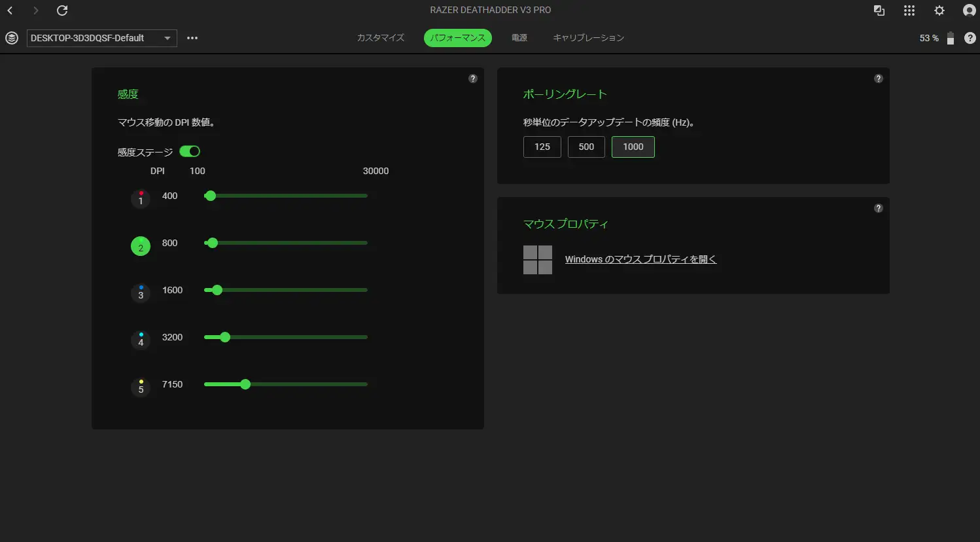Click the 53 % battery text
The image size is (980, 542).
point(929,38)
